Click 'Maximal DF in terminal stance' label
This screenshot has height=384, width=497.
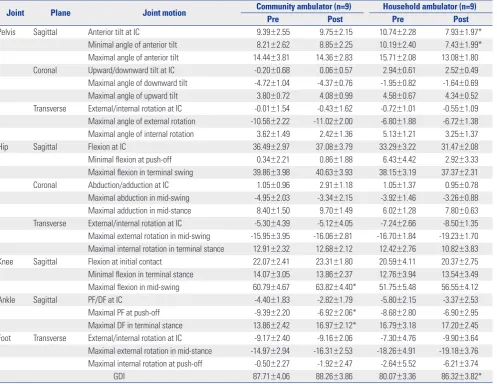[x=135, y=325]
